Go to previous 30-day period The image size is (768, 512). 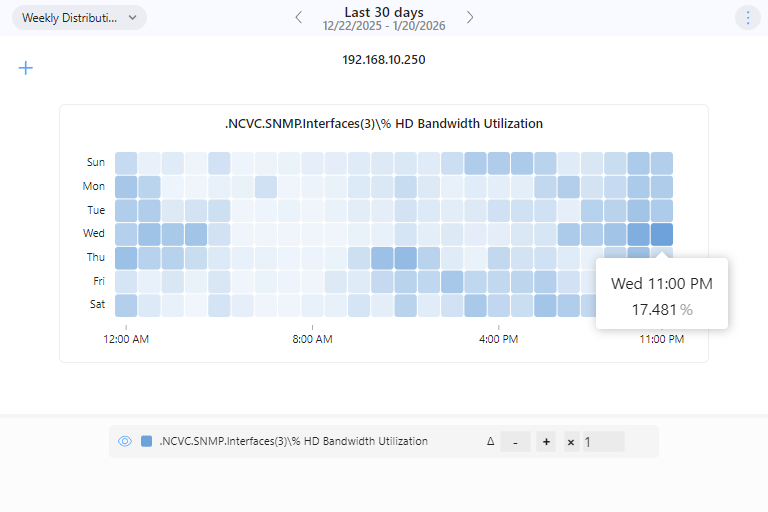coord(298,18)
